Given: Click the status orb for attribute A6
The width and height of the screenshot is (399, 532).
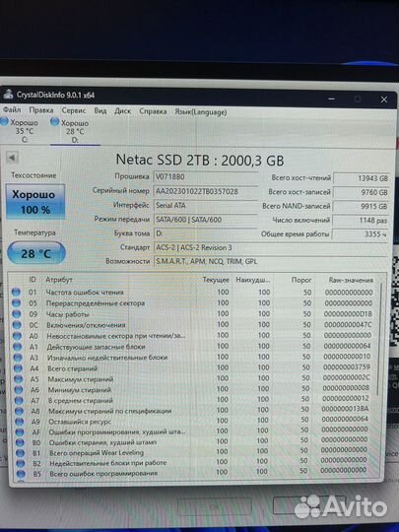Looking at the screenshot, I should 19,389.
